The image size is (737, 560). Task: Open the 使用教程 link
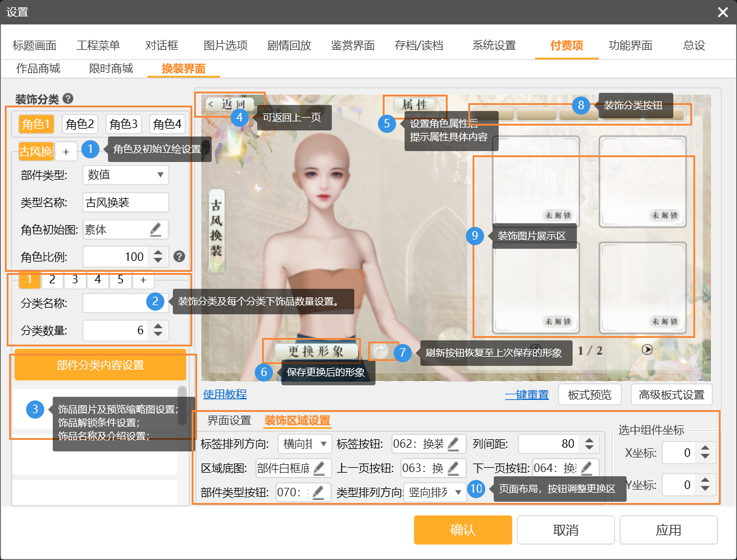225,394
